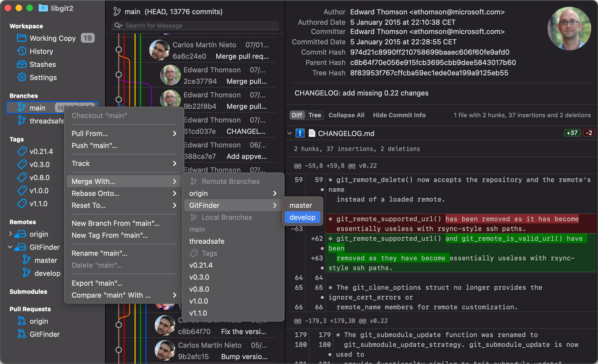
Task: Click the branch icon beside main header
Action: pos(117,12)
